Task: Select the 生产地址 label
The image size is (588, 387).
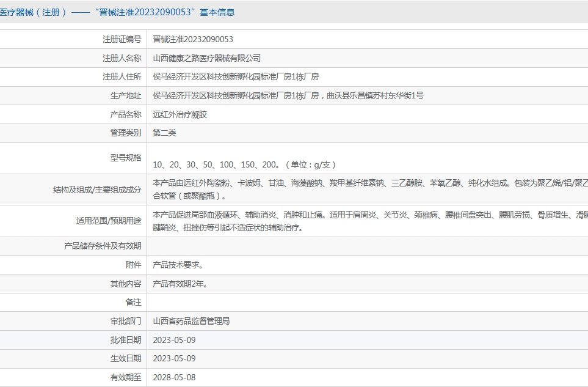Action: (x=126, y=96)
